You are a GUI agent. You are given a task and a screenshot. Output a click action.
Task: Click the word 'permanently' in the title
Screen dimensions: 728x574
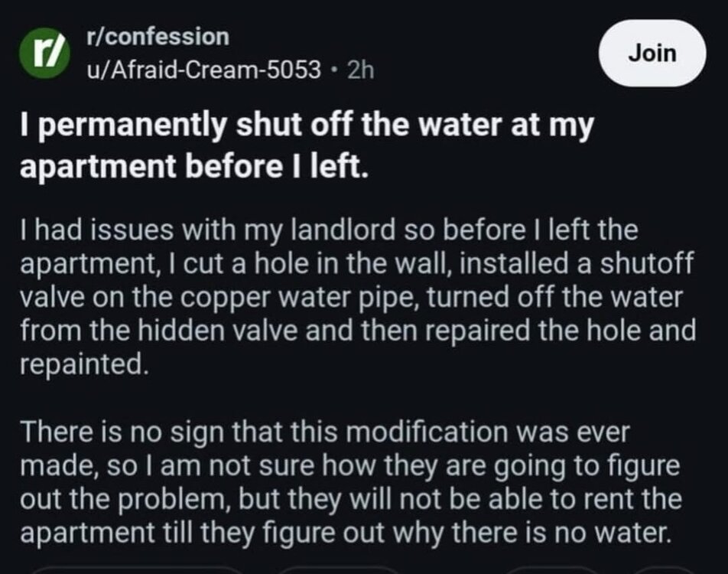[x=135, y=126]
